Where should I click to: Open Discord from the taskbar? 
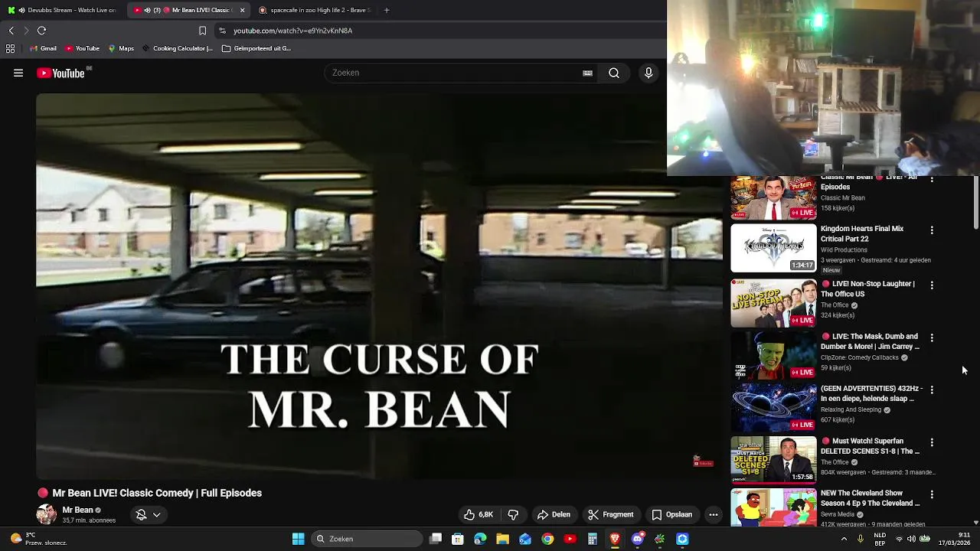[637, 539]
